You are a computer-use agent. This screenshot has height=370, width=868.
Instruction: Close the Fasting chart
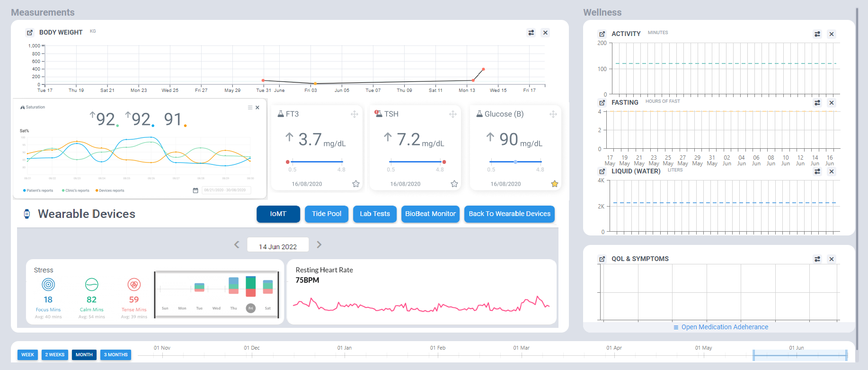point(832,103)
